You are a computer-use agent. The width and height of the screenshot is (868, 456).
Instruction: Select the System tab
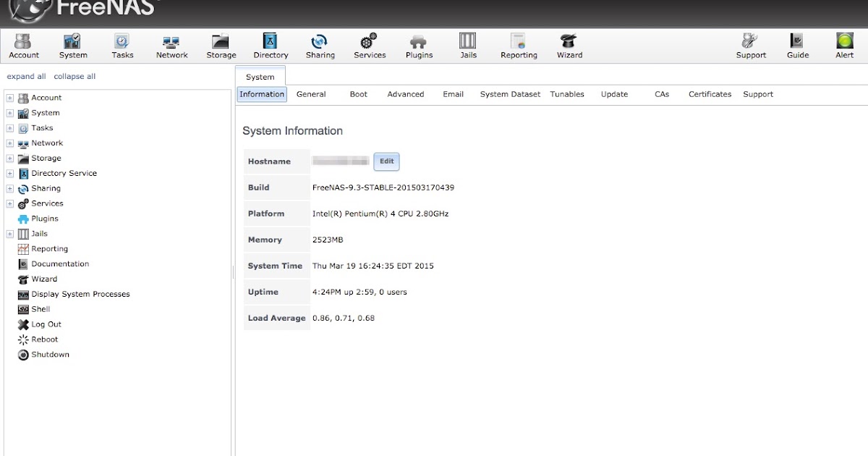pos(260,77)
